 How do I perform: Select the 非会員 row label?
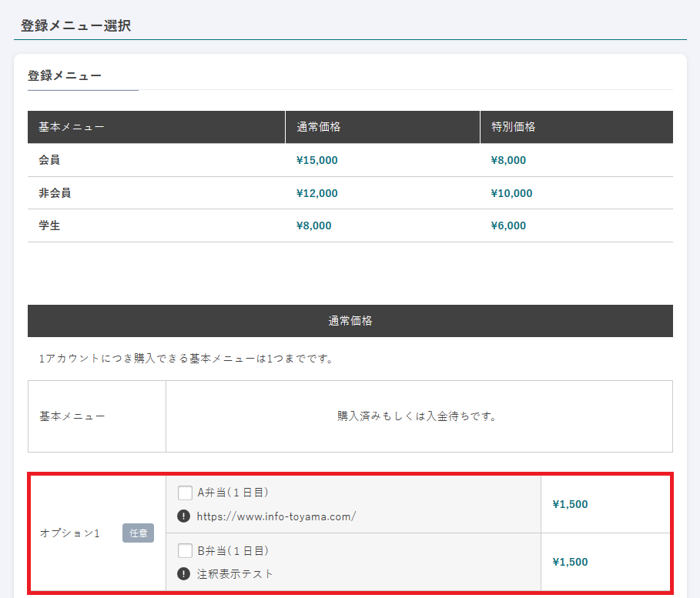[x=55, y=193]
